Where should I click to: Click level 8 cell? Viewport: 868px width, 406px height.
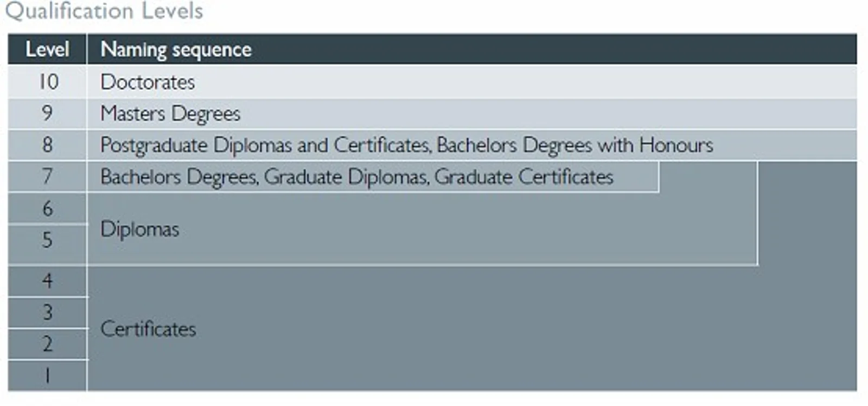47,145
